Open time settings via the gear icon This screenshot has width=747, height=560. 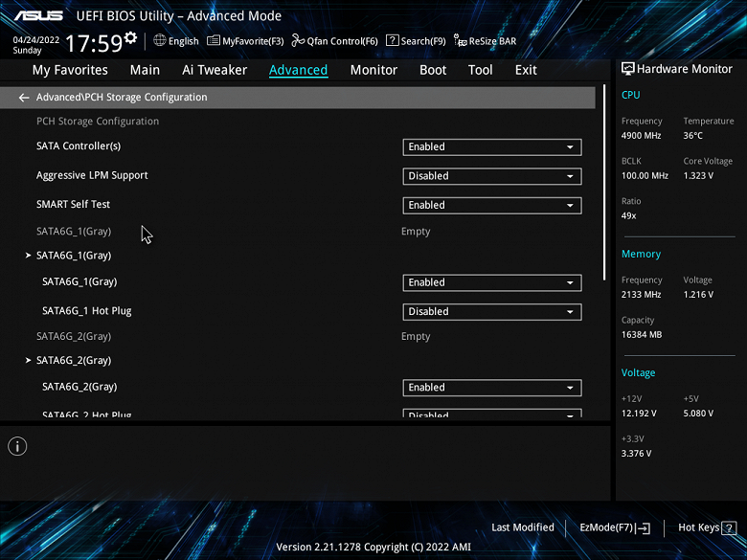(x=130, y=37)
